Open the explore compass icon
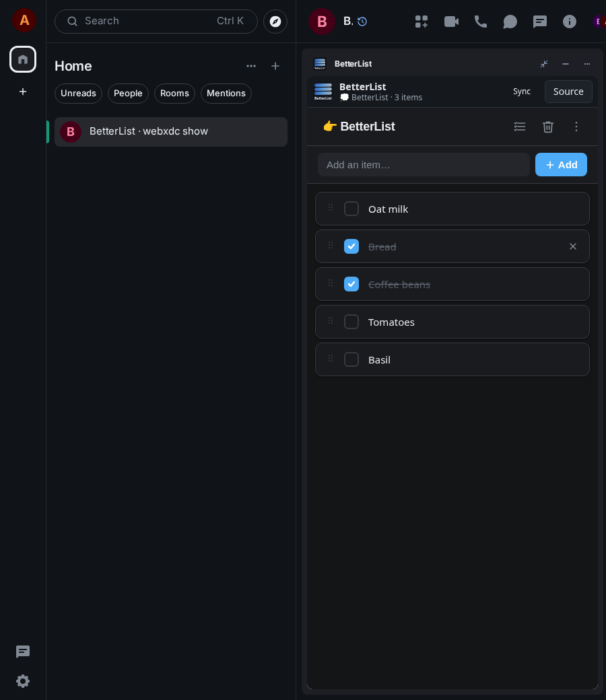 [275, 22]
